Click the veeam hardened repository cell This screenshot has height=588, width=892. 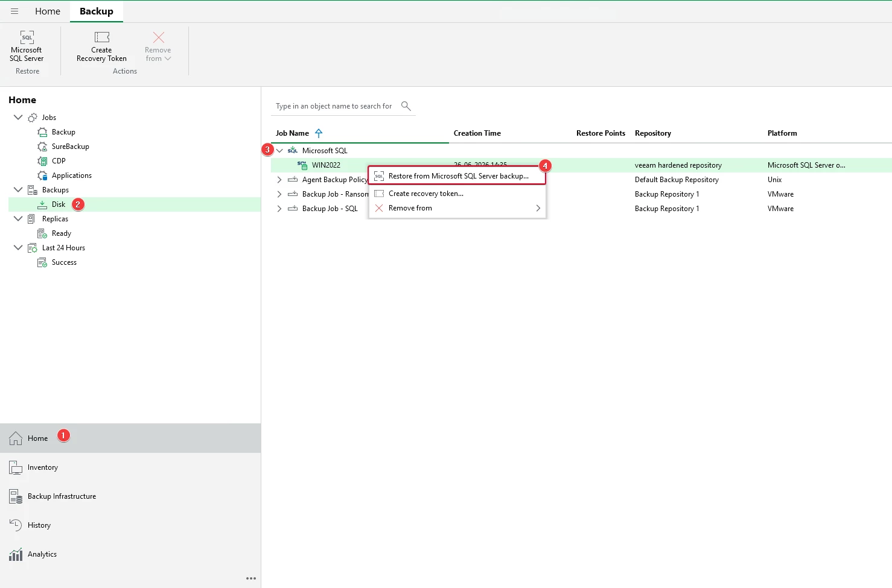click(x=678, y=165)
